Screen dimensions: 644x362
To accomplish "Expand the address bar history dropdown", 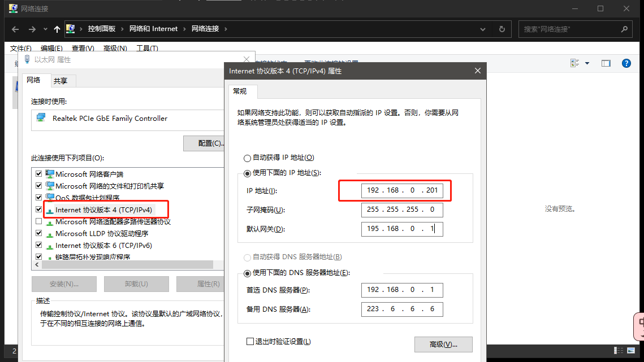I will 482,29.
